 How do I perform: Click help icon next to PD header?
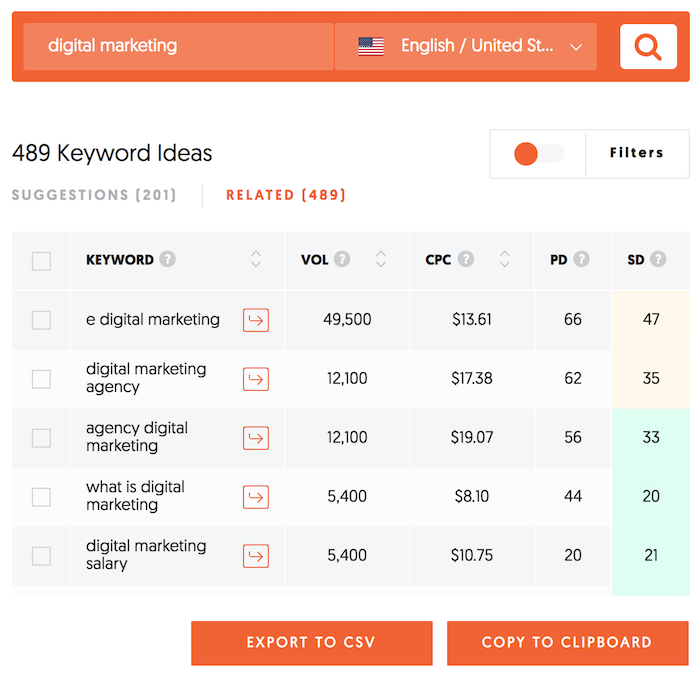581,260
